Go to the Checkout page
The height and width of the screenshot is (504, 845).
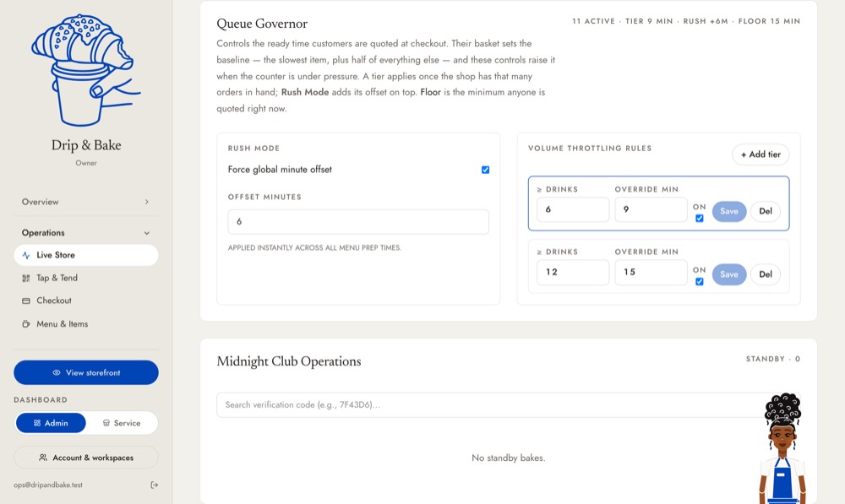click(86, 301)
